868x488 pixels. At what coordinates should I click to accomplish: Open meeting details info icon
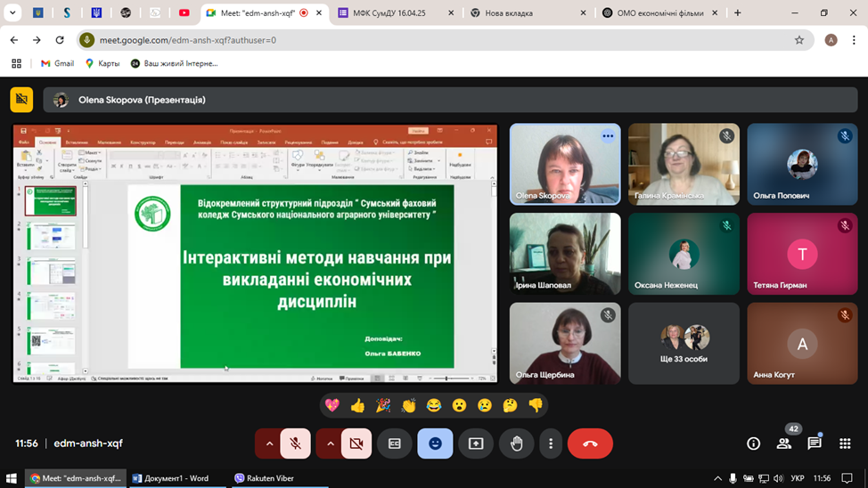click(753, 443)
